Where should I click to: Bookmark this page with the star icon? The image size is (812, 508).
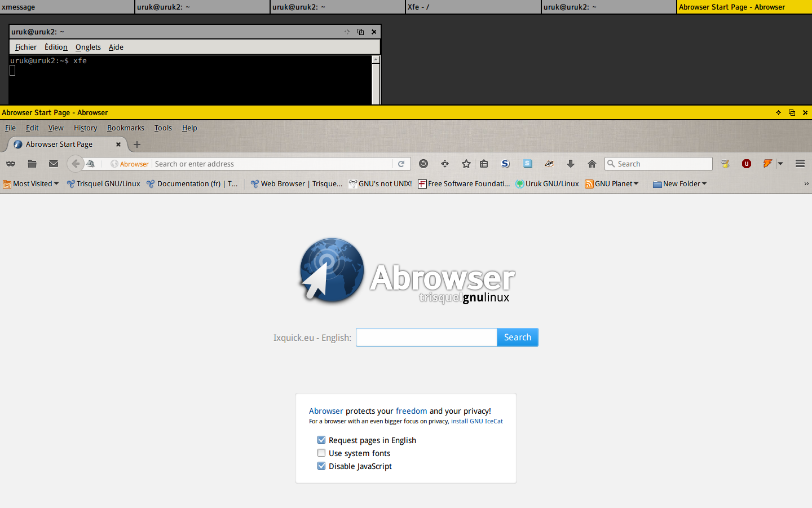click(x=466, y=164)
